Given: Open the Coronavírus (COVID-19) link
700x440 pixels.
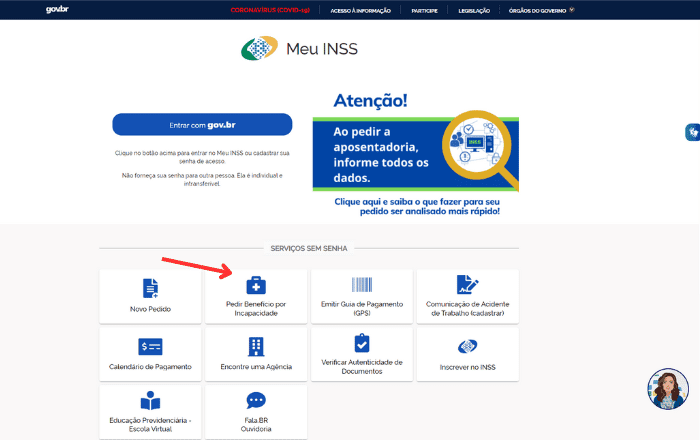Looking at the screenshot, I should click(270, 10).
